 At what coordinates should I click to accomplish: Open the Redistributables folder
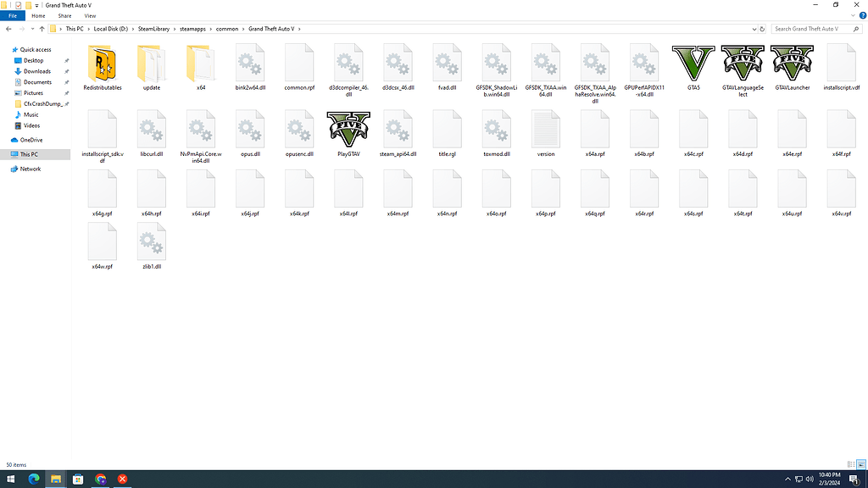tap(103, 68)
